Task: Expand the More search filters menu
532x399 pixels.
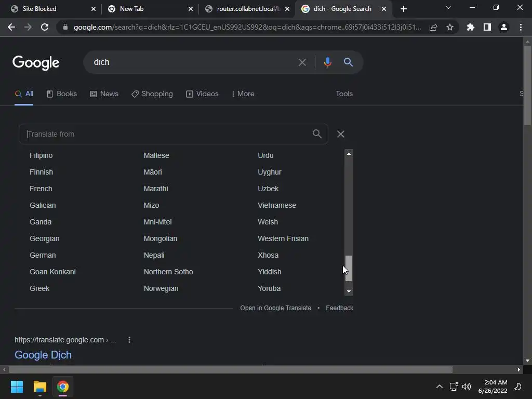Action: click(243, 94)
